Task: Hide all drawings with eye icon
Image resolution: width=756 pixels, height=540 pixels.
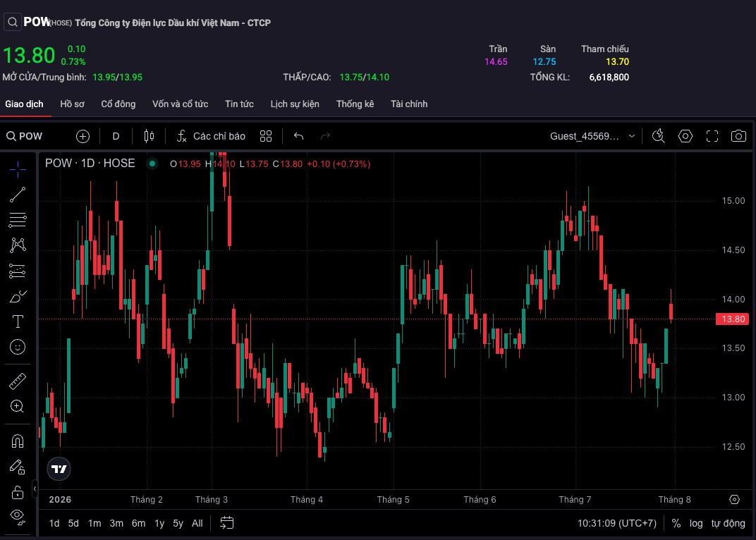Action: tap(18, 517)
